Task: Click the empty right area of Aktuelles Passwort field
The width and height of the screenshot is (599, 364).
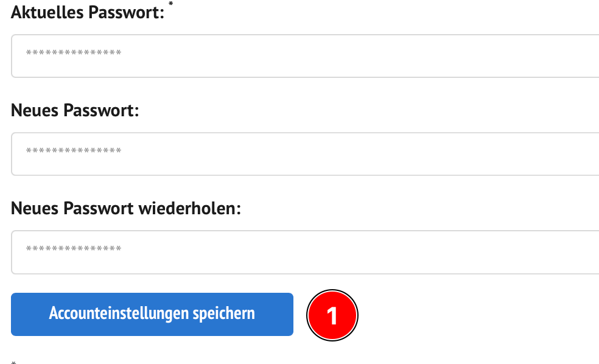Action: (x=487, y=56)
